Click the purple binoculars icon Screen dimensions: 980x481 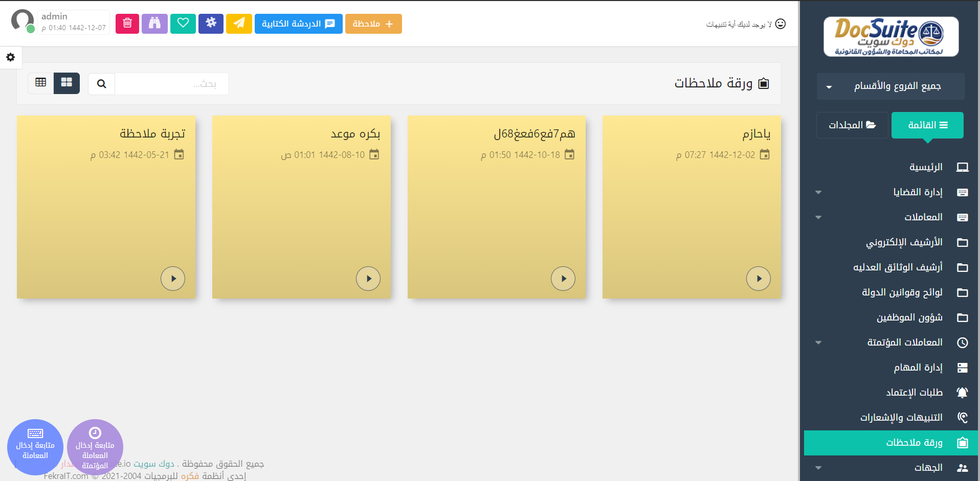[x=154, y=24]
